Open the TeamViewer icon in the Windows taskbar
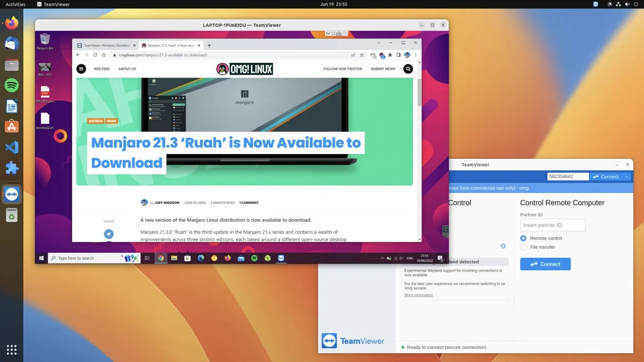 (x=281, y=258)
